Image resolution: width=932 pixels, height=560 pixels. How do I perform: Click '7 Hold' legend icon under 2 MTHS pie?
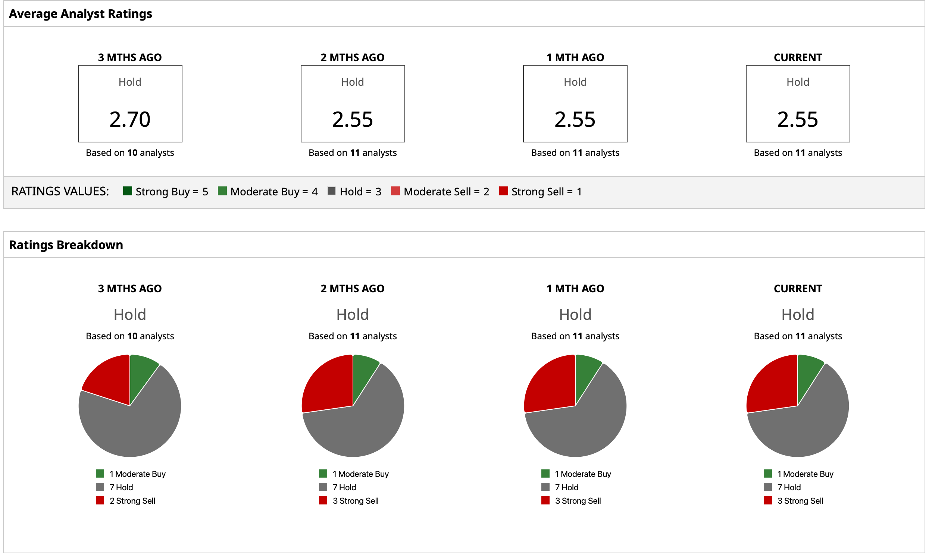point(323,487)
